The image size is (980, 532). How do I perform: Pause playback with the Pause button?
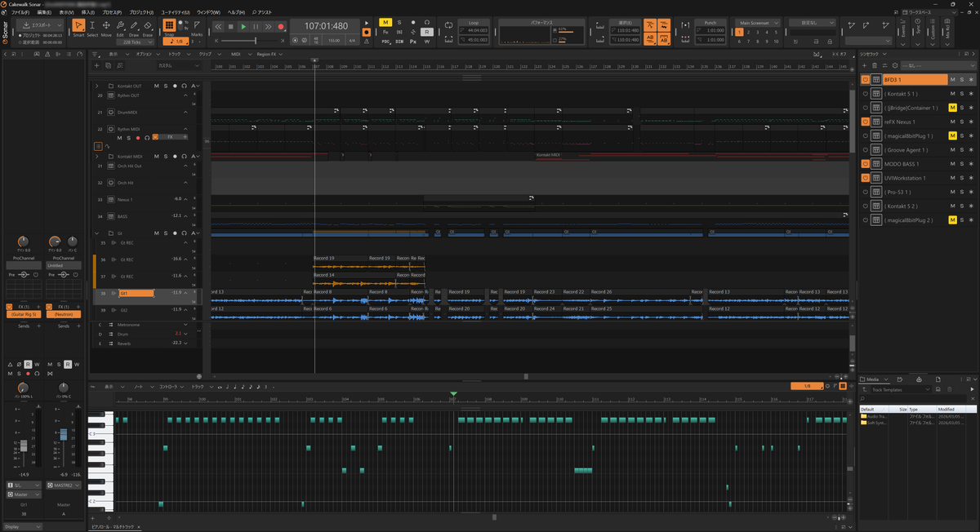(256, 27)
